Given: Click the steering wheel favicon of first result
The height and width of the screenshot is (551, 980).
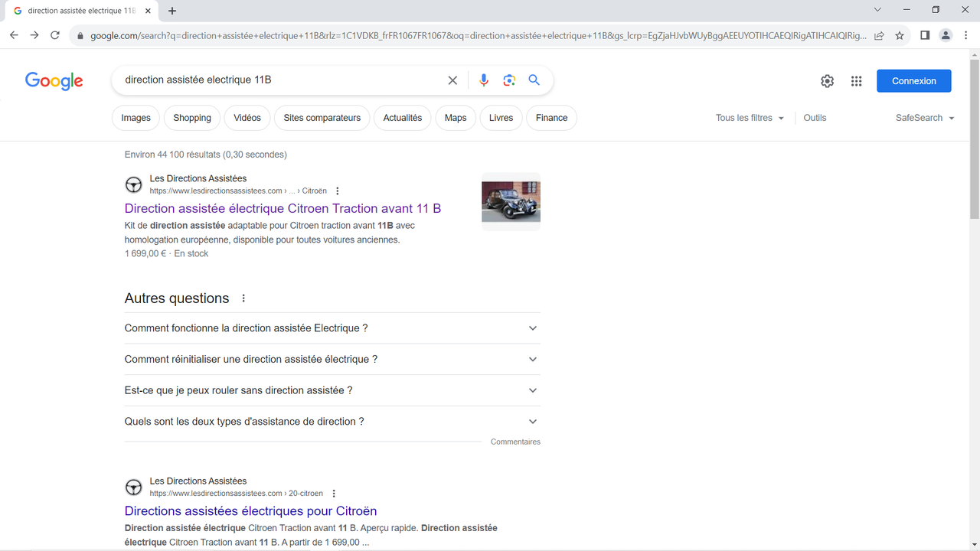Looking at the screenshot, I should [134, 184].
